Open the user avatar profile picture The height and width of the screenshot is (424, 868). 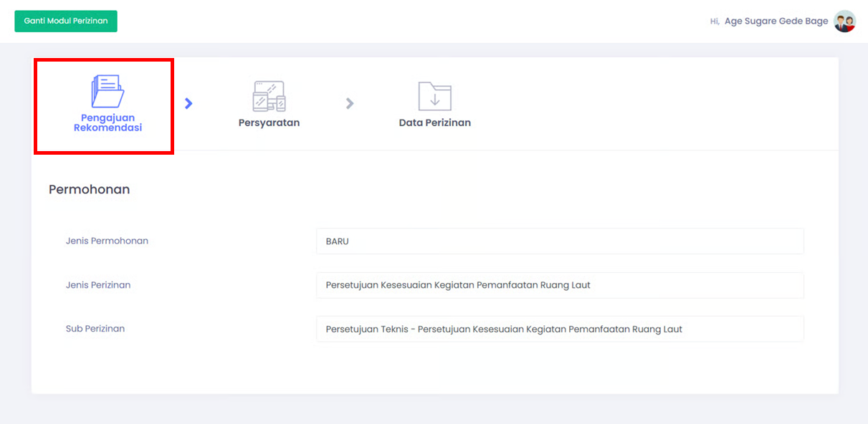tap(844, 21)
